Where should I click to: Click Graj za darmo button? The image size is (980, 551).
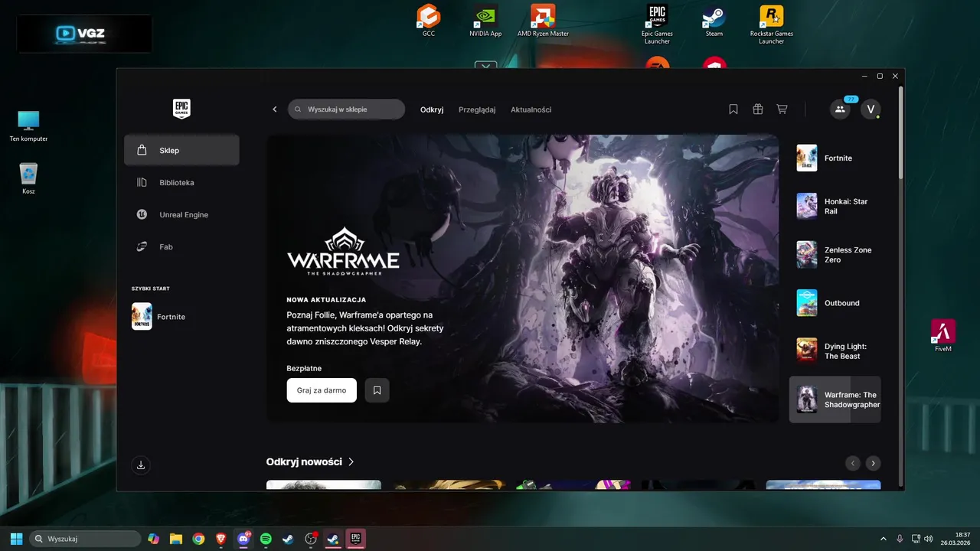point(322,390)
